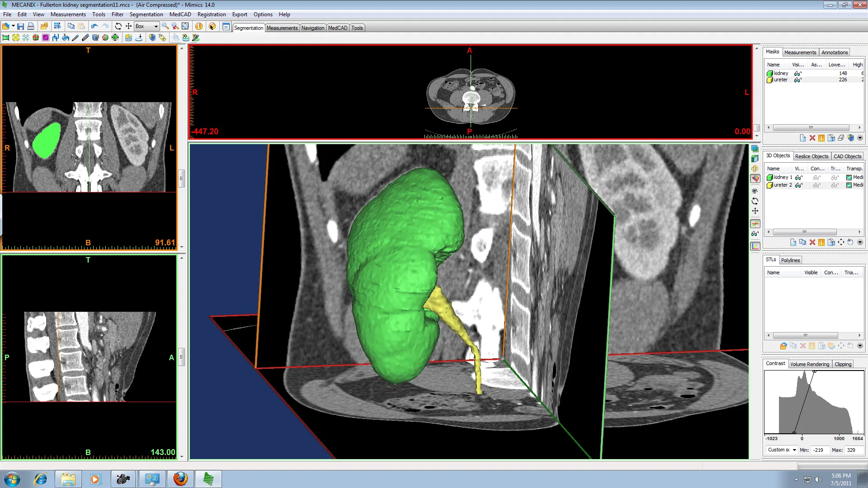
Task: Switch to the Volume Rendering tab
Action: [x=810, y=364]
